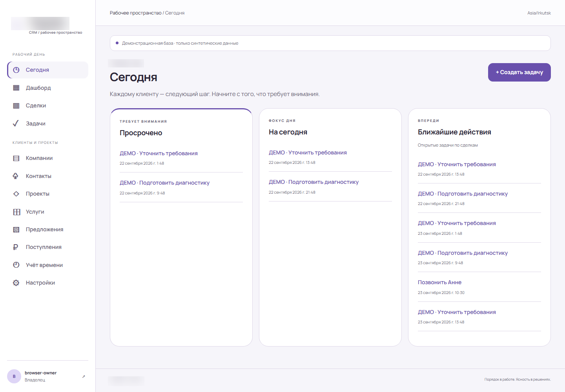
Task: Click the timer icon beside Учёт времени
Action: pos(16,265)
